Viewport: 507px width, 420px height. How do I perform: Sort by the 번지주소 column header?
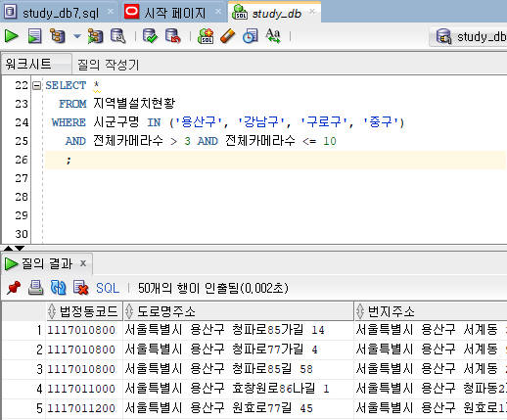point(431,311)
